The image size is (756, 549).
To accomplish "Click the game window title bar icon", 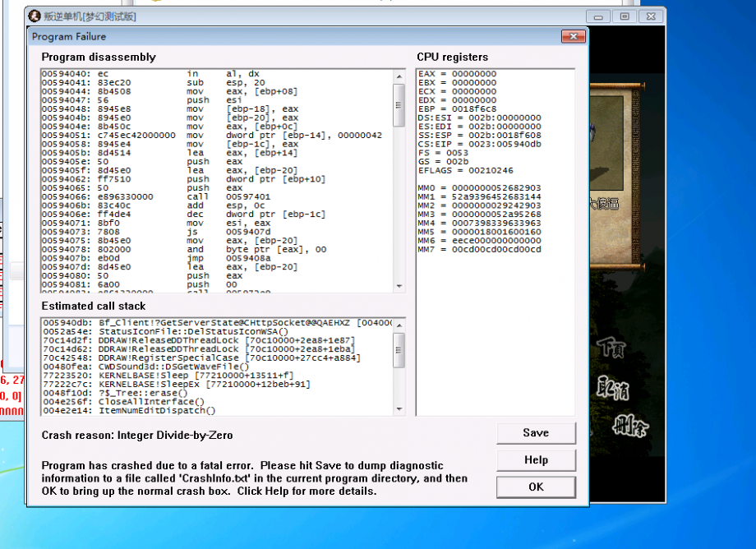I will point(35,16).
